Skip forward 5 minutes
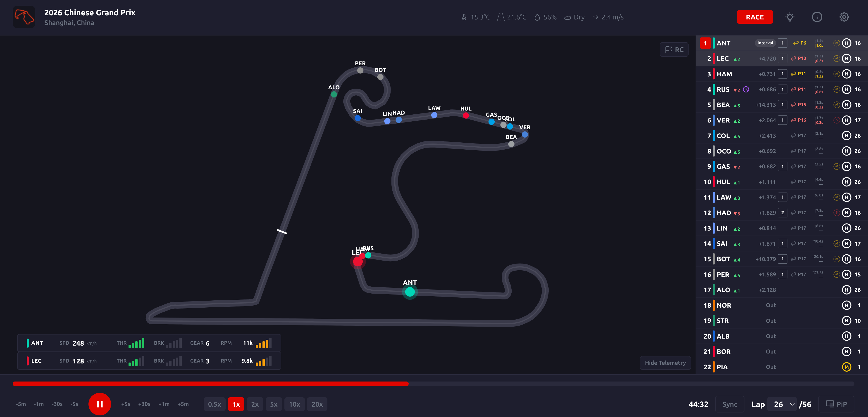Image resolution: width=868 pixels, height=417 pixels. 183,404
